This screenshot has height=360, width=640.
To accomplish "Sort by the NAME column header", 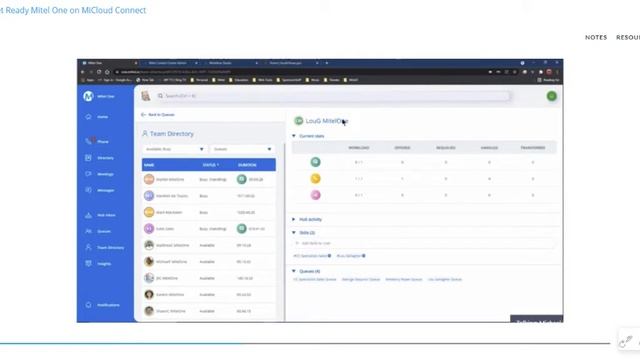I will click(149, 165).
